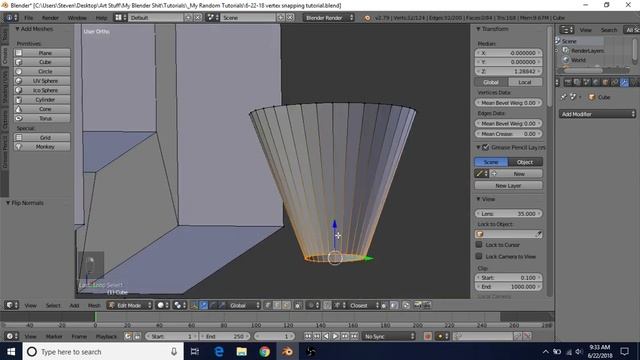The height and width of the screenshot is (360, 640).
Task: Open the viewport shading mode selector
Action: (x=162, y=305)
